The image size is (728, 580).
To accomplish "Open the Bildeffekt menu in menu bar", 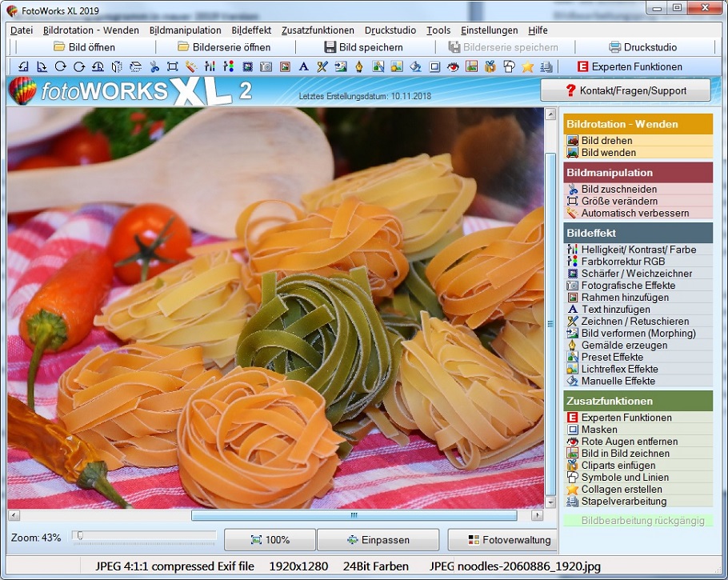I will tap(251, 30).
